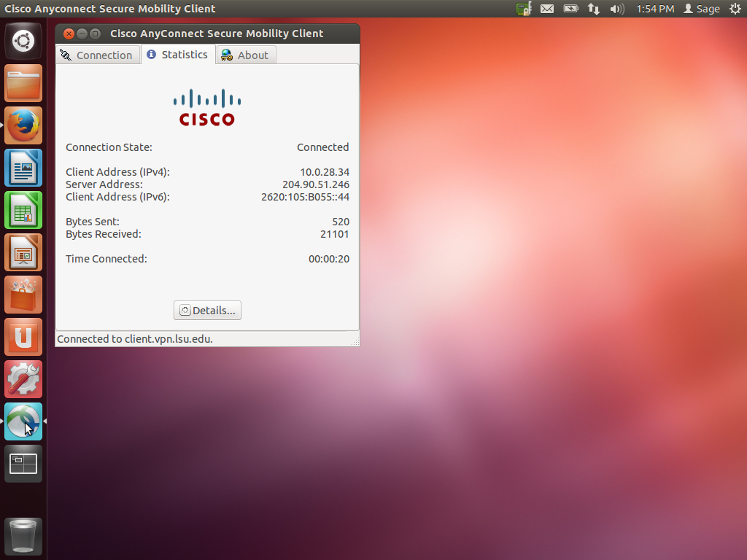Click the 'Time Connected:' label

(107, 259)
